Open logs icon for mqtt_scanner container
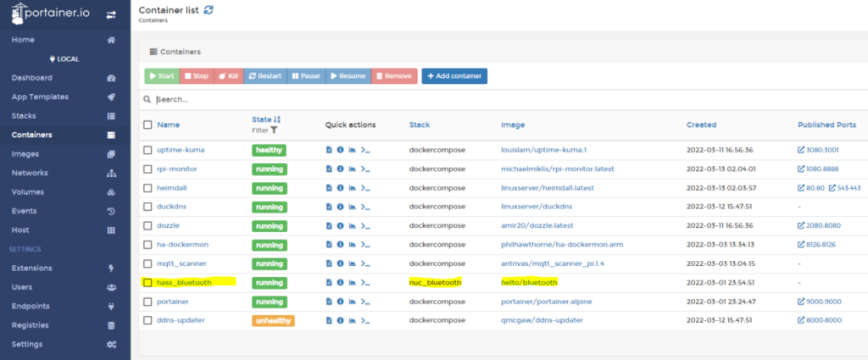Screen dimensions: 868x360 pos(329,263)
